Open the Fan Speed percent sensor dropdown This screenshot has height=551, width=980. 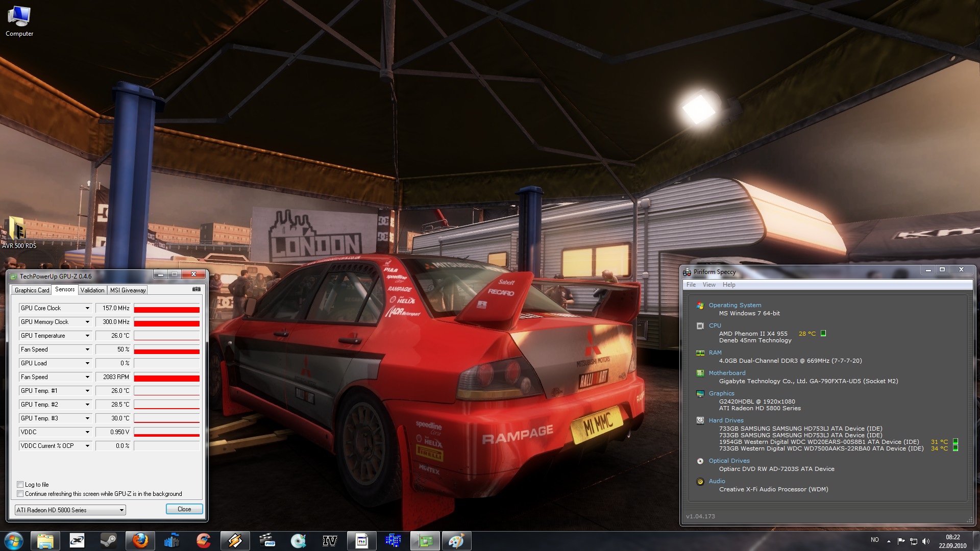[x=88, y=349]
